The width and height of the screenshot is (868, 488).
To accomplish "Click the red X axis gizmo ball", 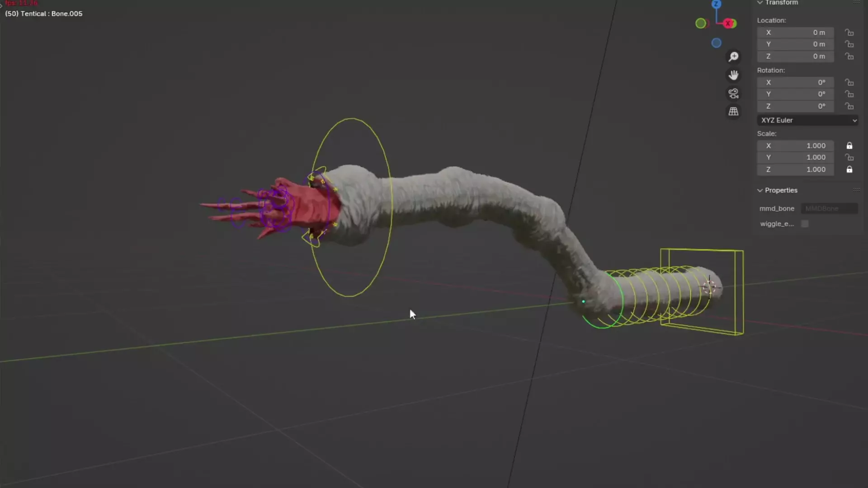I will pos(728,23).
